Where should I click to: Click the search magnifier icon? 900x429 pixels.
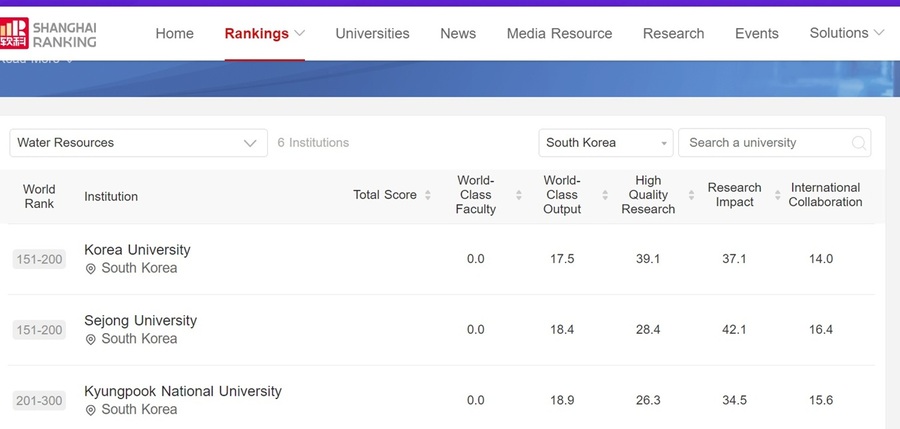858,143
